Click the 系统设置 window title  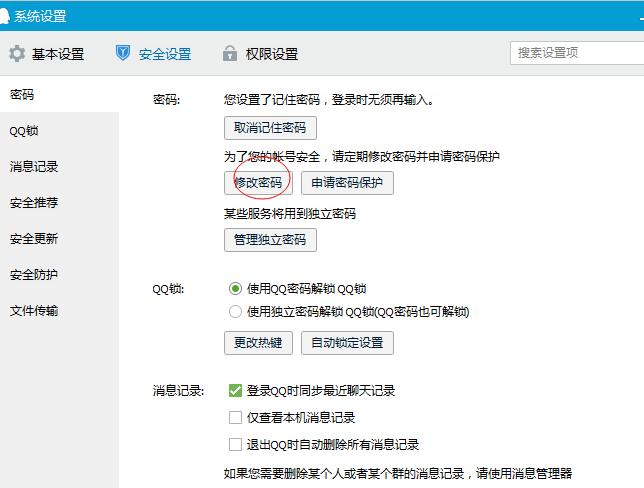pyautogui.click(x=40, y=16)
